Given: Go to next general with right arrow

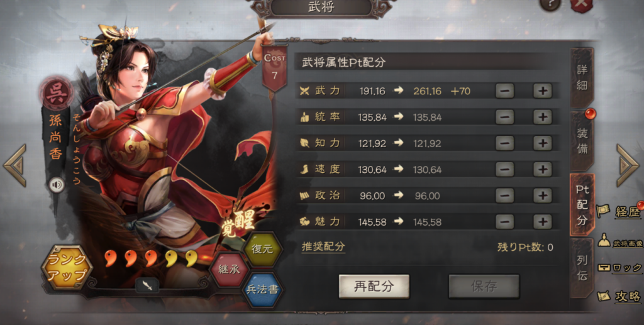Looking at the screenshot, I should pyautogui.click(x=628, y=165).
